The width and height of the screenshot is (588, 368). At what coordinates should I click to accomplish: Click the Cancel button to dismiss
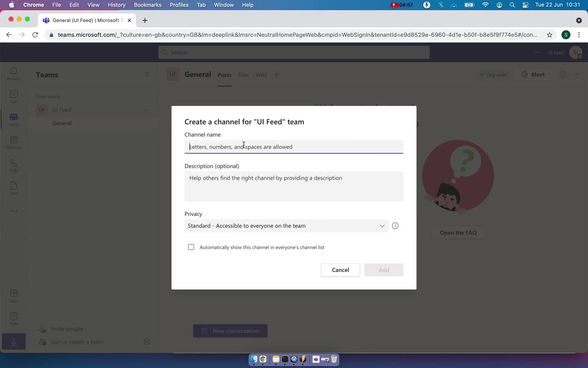(340, 270)
